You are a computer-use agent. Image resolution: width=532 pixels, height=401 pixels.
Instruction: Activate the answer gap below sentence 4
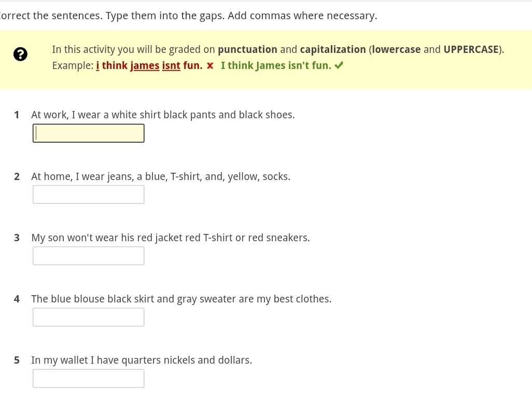[89, 317]
